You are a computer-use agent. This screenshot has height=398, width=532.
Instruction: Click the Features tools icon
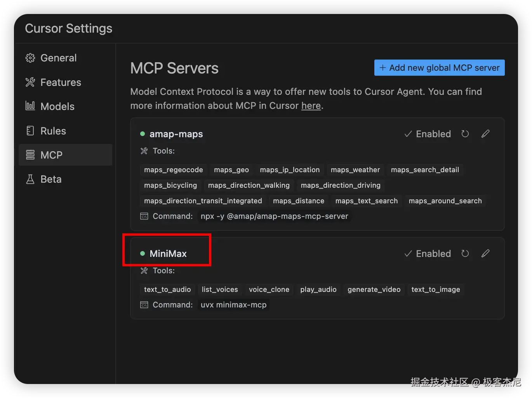(30, 82)
